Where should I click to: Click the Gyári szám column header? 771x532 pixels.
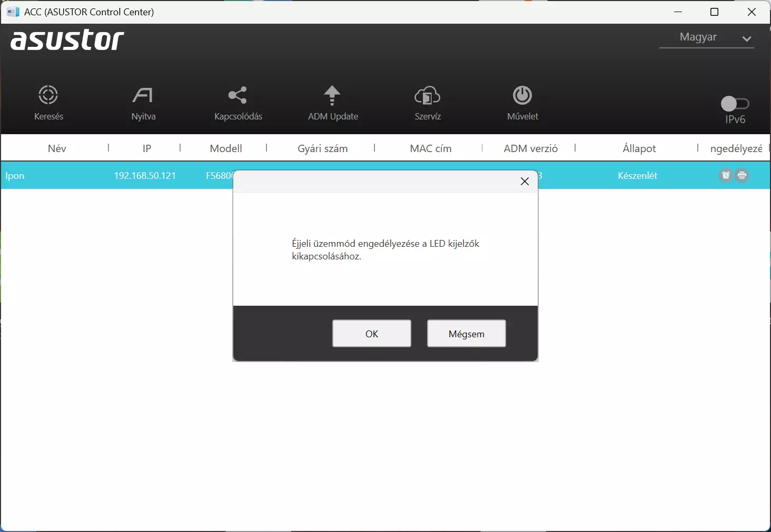[x=322, y=148]
